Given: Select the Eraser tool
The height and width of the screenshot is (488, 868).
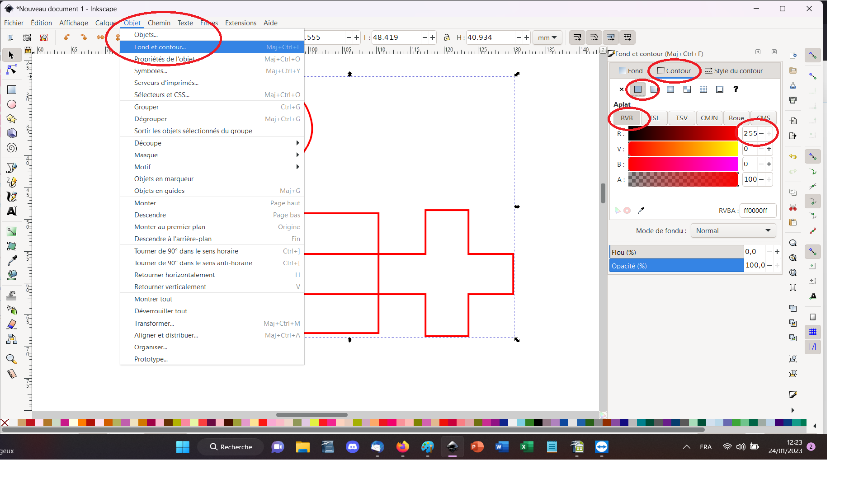Looking at the screenshot, I should tap(11, 324).
